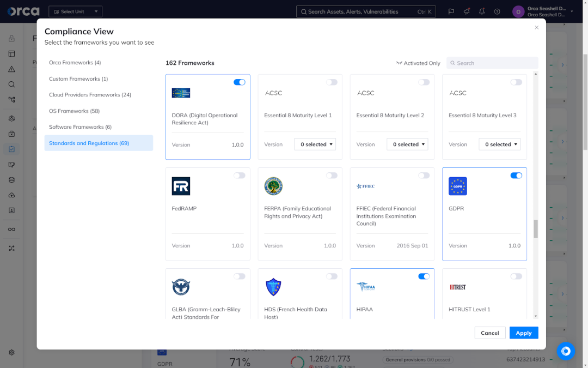Click the Search Assets, Alerts, Vulnerabilities box
Screen dimensions: 588x368
click(366, 11)
